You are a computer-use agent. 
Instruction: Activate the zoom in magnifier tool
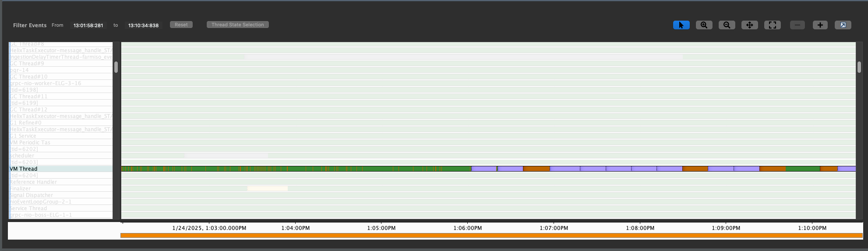pyautogui.click(x=704, y=25)
